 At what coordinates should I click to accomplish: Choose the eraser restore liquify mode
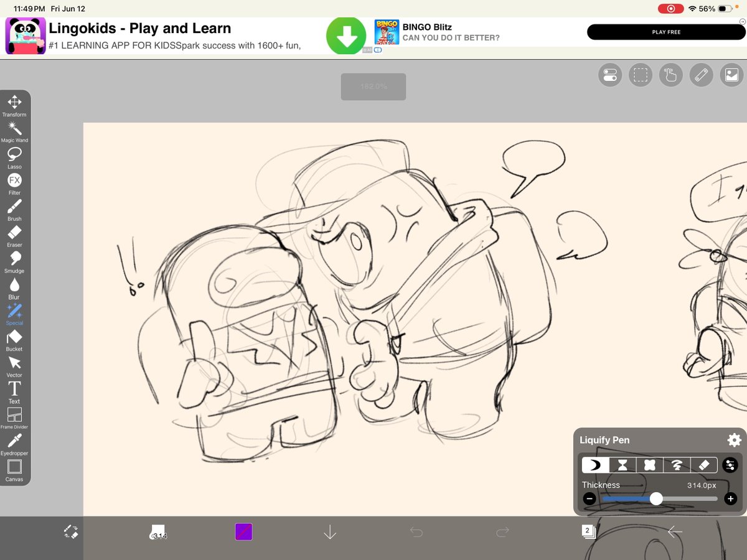pyautogui.click(x=704, y=465)
